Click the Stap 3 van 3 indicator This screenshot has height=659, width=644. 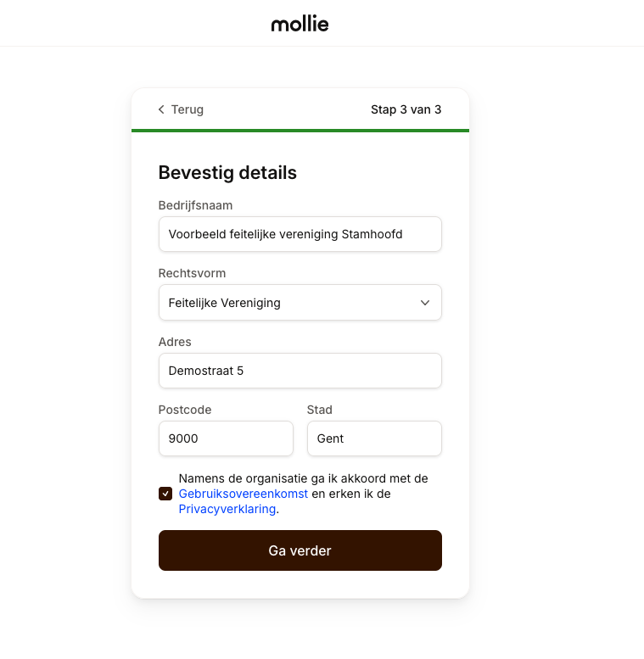coord(406,109)
